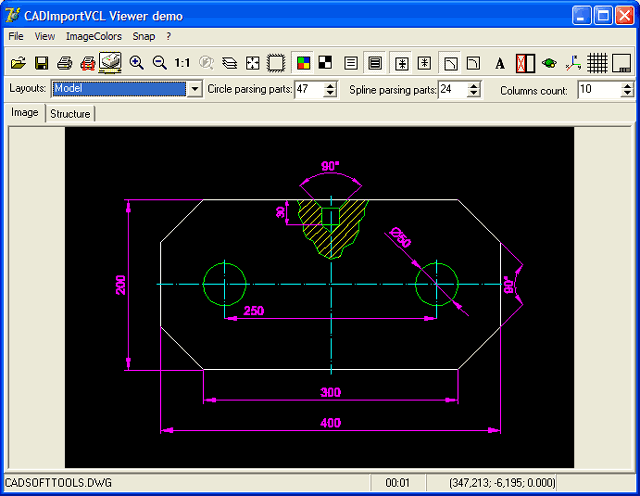Reset zoom with the 1:1 button
The height and width of the screenshot is (496, 640).
pos(182,63)
